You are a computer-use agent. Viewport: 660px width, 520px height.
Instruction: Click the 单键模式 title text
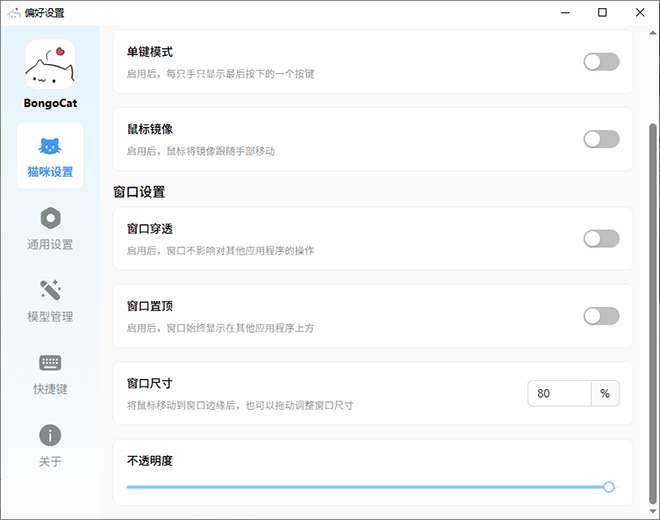[x=150, y=52]
